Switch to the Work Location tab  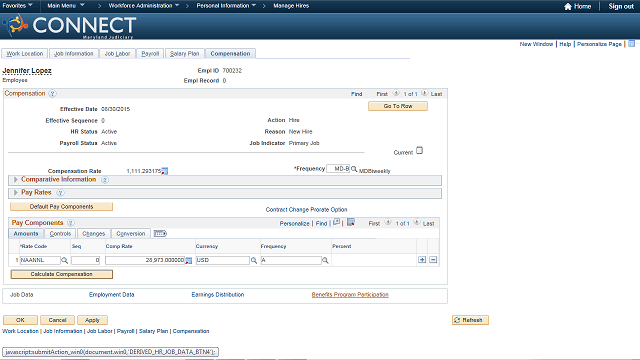click(24, 53)
